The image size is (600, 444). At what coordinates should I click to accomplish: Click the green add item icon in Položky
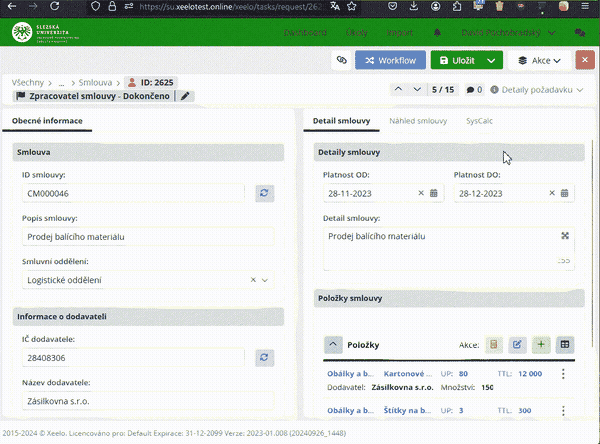(x=541, y=345)
